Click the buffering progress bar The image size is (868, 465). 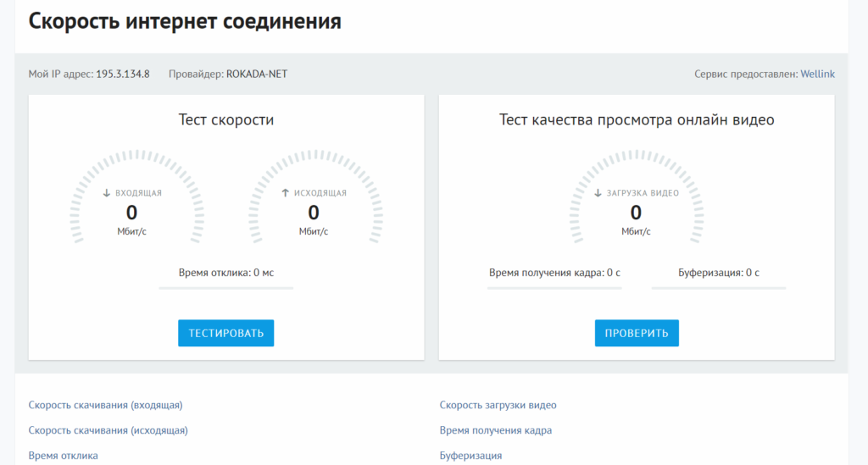pos(718,288)
